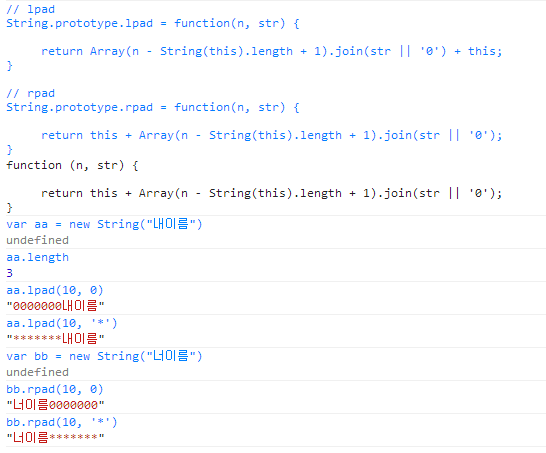
Task: Click the output "0000000내이름"
Action: pos(55,306)
